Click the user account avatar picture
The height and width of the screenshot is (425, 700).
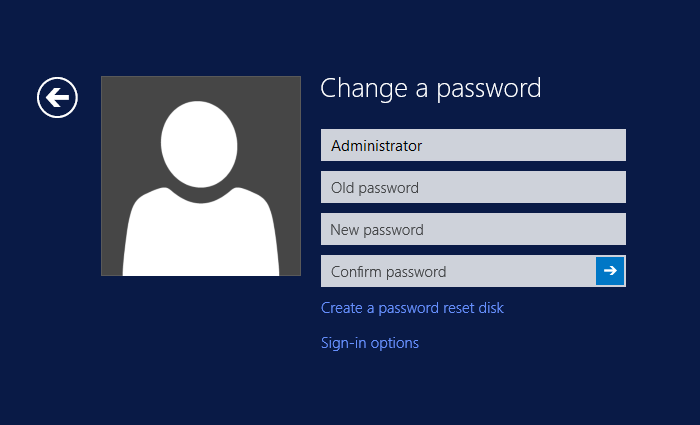[x=200, y=176]
